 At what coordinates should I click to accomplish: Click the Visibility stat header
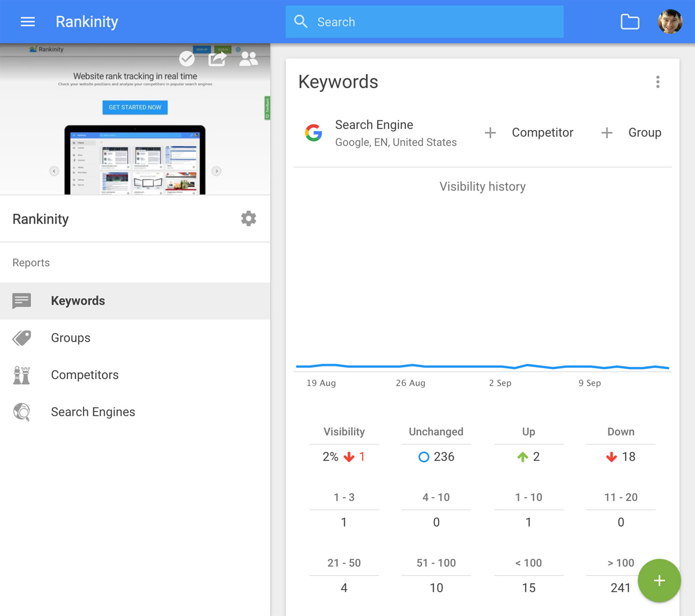[344, 432]
